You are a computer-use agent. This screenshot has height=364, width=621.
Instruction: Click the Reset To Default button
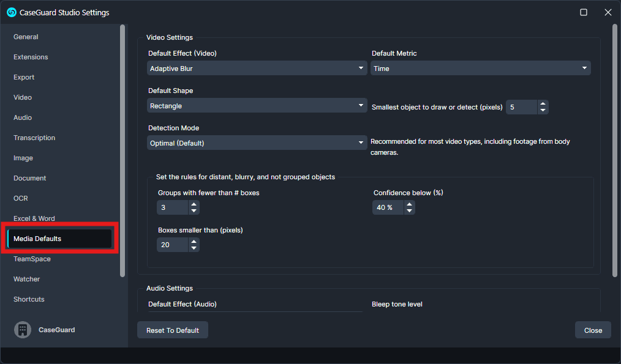pos(173,330)
